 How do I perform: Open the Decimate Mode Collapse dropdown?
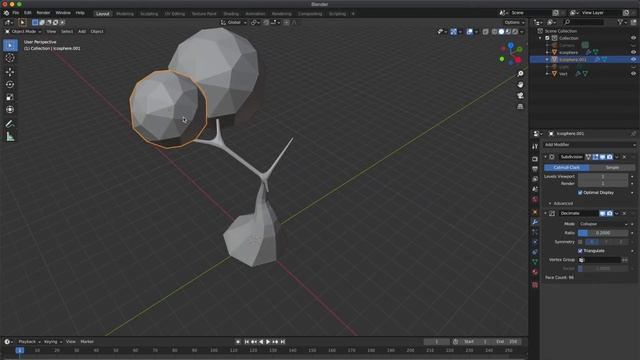(x=603, y=224)
